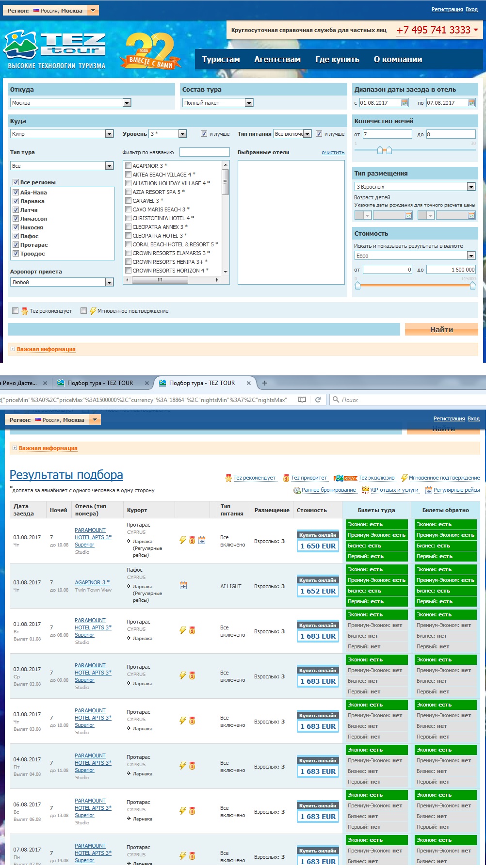The width and height of the screenshot is (486, 868).
Task: Expand the Важная информация section
Action: (13, 349)
